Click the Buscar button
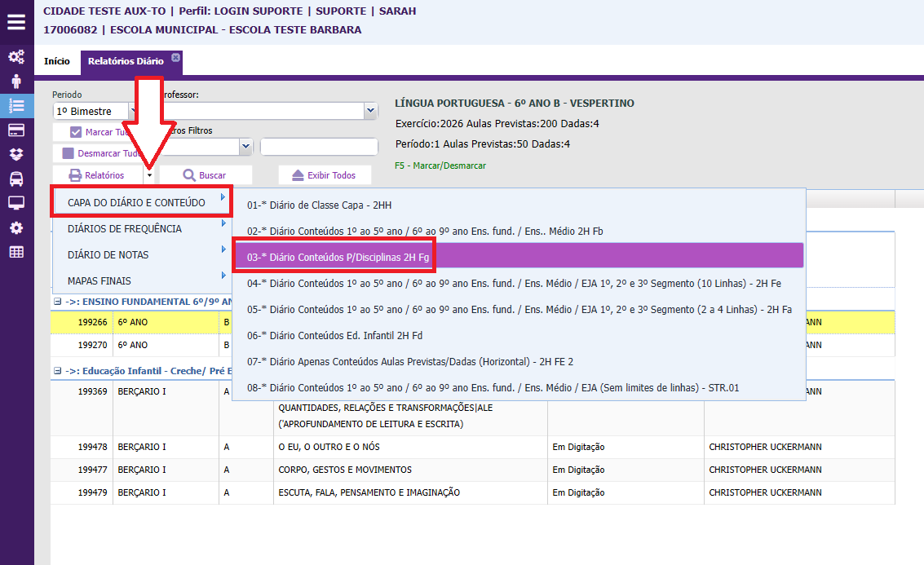Image resolution: width=924 pixels, height=565 pixels. tap(205, 175)
